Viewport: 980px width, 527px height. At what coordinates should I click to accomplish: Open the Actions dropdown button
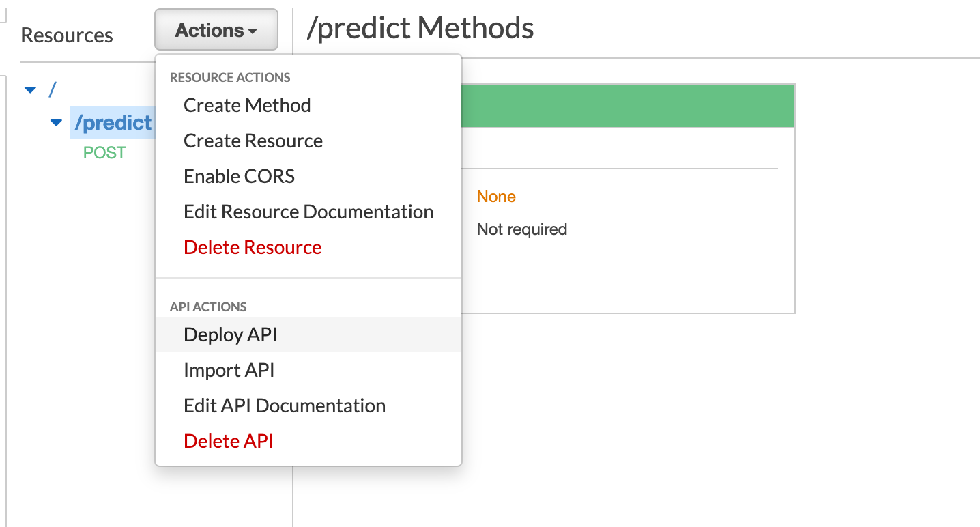click(x=216, y=30)
